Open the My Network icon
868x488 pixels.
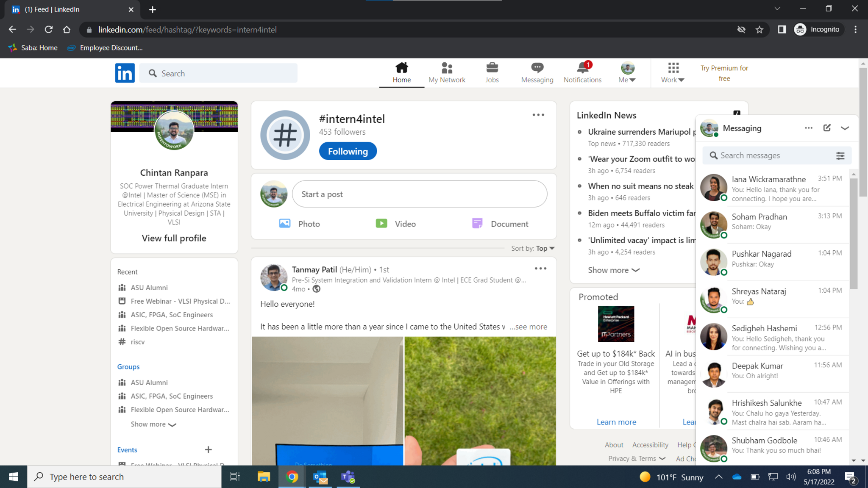[447, 68]
